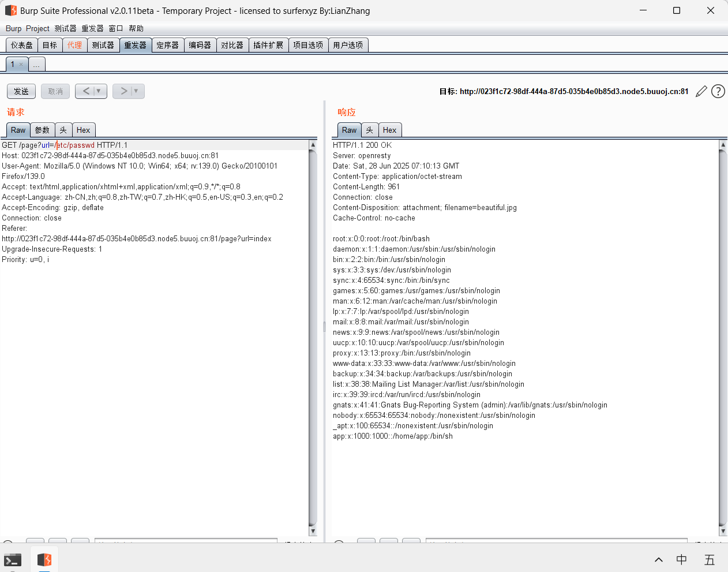Click the 'root:x:0:0:root:/root:/bin/bash' line

(381, 239)
